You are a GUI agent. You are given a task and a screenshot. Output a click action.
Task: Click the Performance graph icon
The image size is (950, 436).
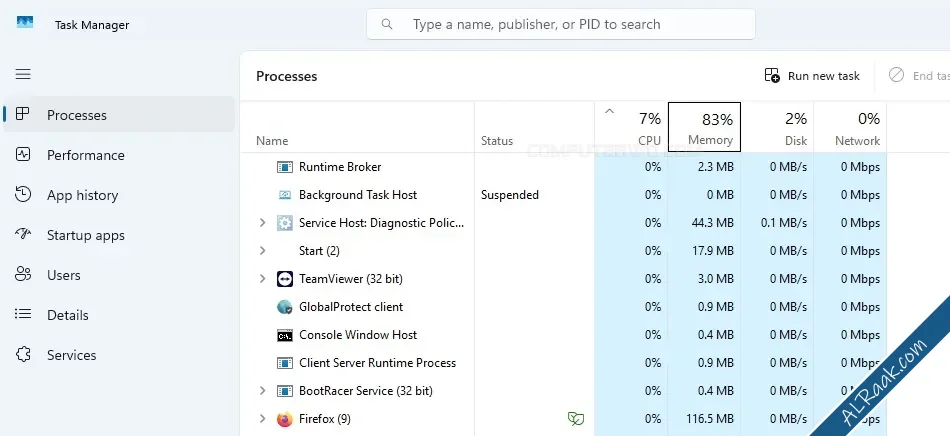tap(23, 154)
